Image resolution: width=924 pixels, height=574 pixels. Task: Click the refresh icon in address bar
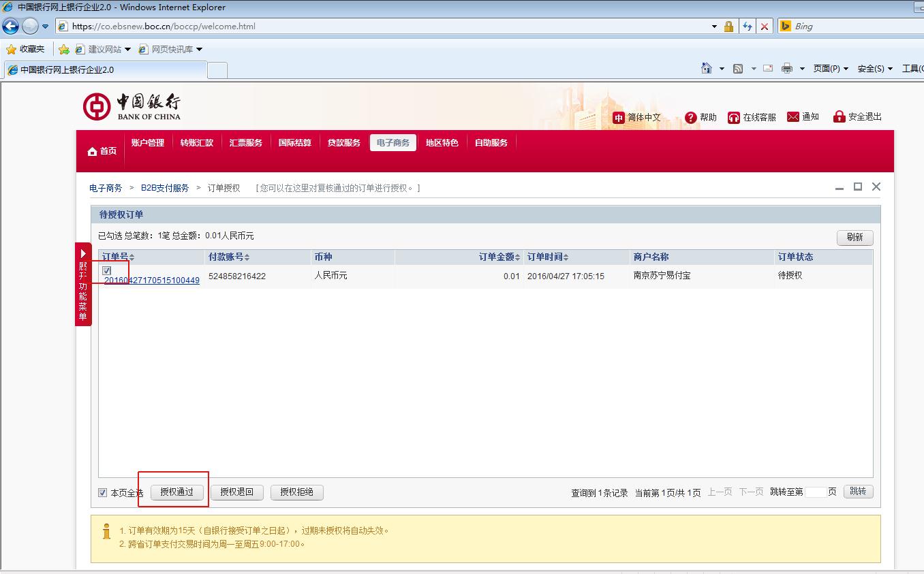[748, 27]
